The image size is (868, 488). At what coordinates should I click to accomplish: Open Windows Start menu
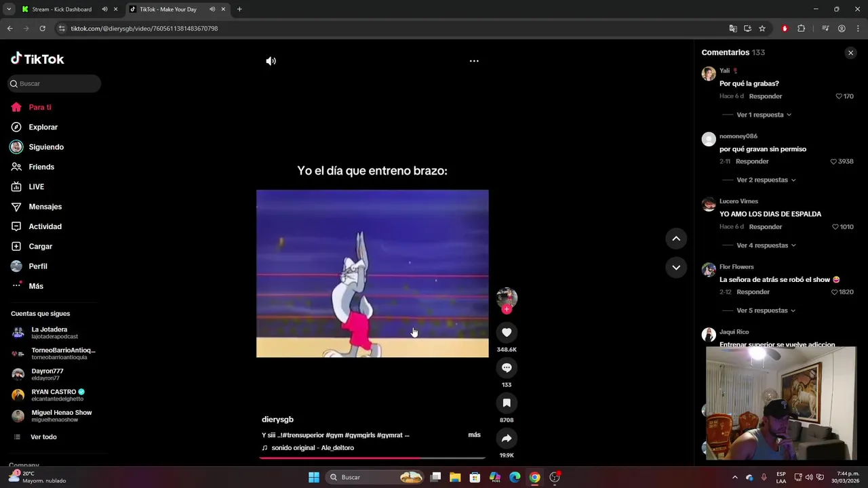click(x=314, y=477)
